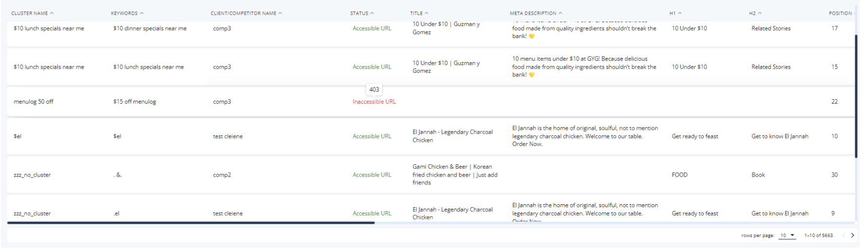The width and height of the screenshot is (868, 250).
Task: Select the menulog 50 off cluster cell
Action: (x=34, y=102)
